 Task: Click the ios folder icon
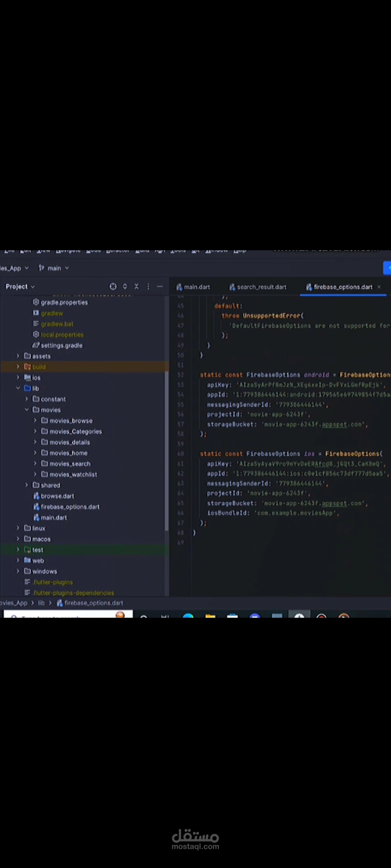27,378
